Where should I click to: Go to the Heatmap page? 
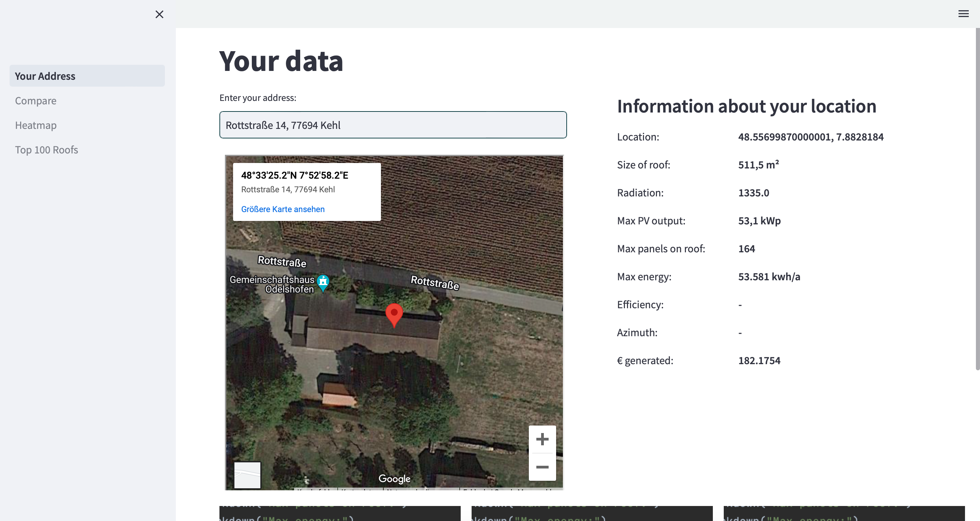(36, 125)
